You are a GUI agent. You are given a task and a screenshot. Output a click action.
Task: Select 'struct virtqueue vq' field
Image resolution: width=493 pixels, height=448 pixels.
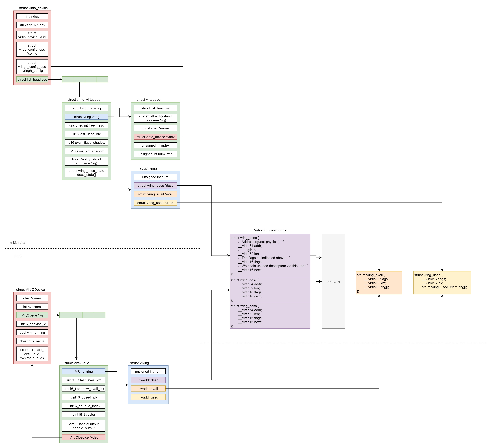87,108
